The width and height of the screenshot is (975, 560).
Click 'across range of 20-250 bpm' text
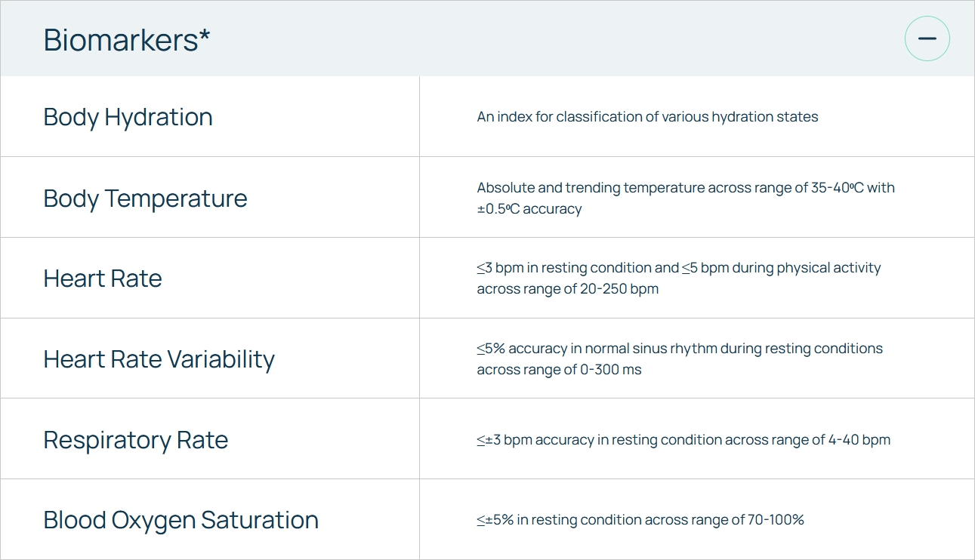click(567, 289)
